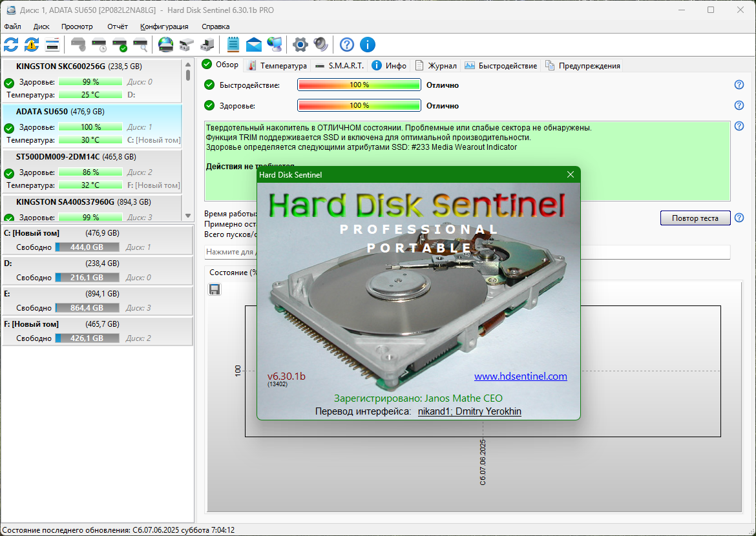Viewport: 756px width, 536px height.
Task: Click the refresh icon with warning triangle
Action: (32, 45)
